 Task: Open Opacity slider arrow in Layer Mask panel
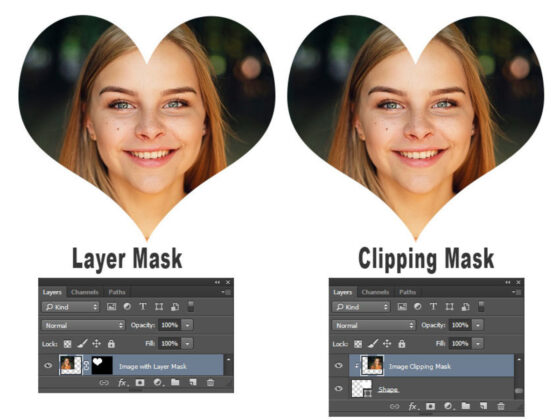pos(188,325)
